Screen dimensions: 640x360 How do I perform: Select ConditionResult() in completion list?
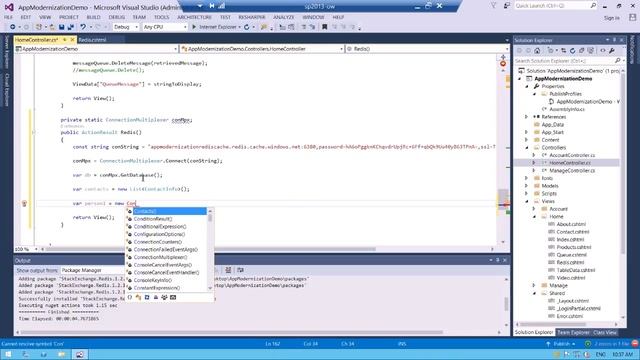[153, 219]
